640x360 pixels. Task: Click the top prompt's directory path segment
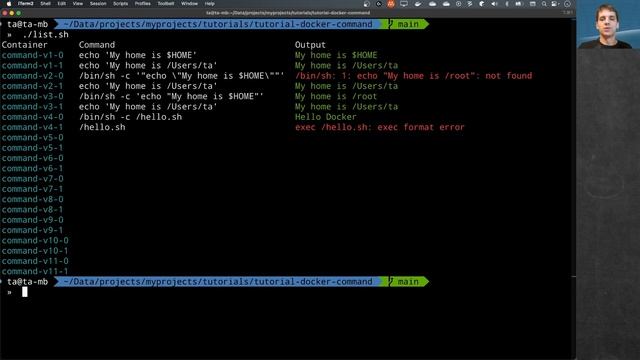(x=218, y=24)
